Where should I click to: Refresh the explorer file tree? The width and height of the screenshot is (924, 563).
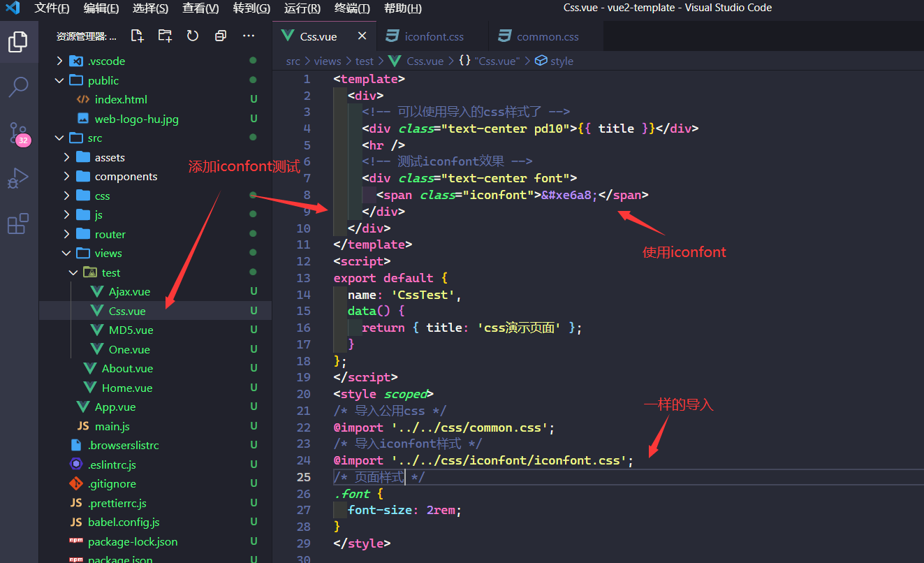click(x=193, y=36)
